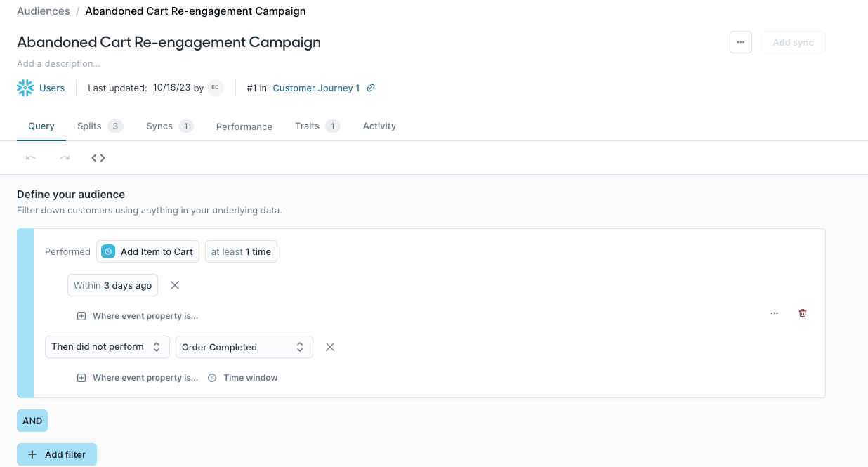Viewport: 868px width, 467px height.
Task: Click the Add a description field
Action: pos(59,63)
